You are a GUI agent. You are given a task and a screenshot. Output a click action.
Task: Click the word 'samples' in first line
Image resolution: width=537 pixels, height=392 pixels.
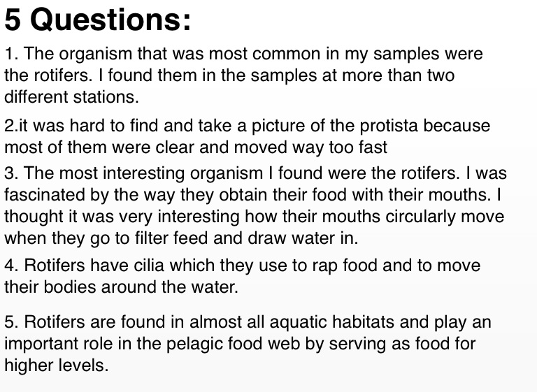[406, 54]
